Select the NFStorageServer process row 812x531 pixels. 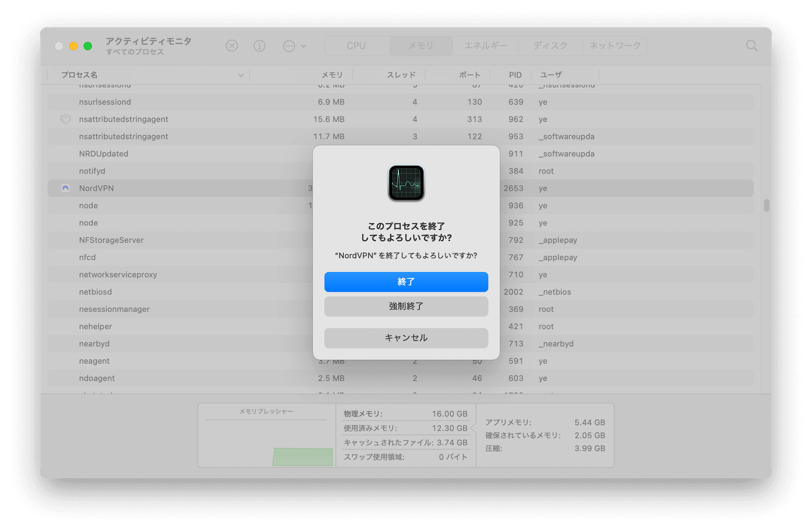[401, 240]
